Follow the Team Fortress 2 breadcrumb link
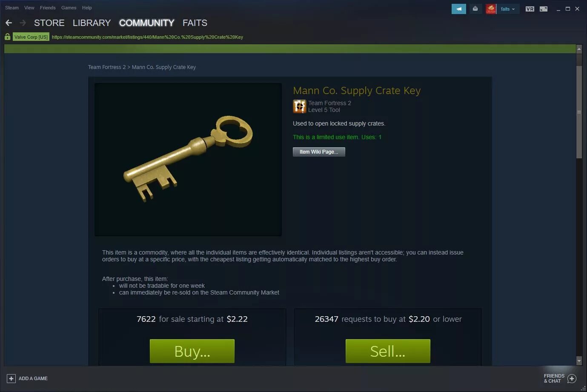Screen dimensions: 587x392 click(x=107, y=67)
